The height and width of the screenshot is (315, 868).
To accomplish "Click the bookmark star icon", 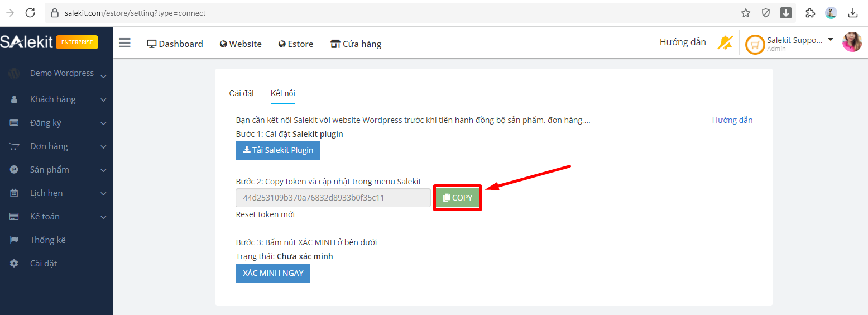I will pyautogui.click(x=746, y=13).
